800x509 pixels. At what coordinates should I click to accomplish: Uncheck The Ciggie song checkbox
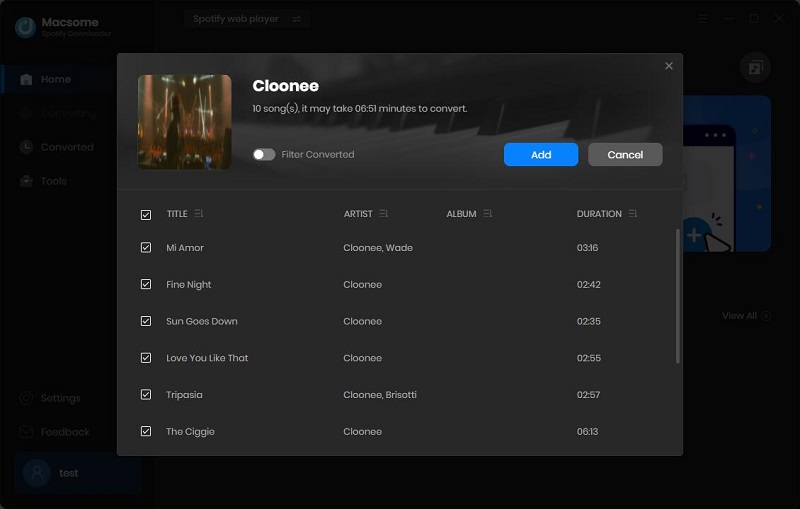click(146, 431)
